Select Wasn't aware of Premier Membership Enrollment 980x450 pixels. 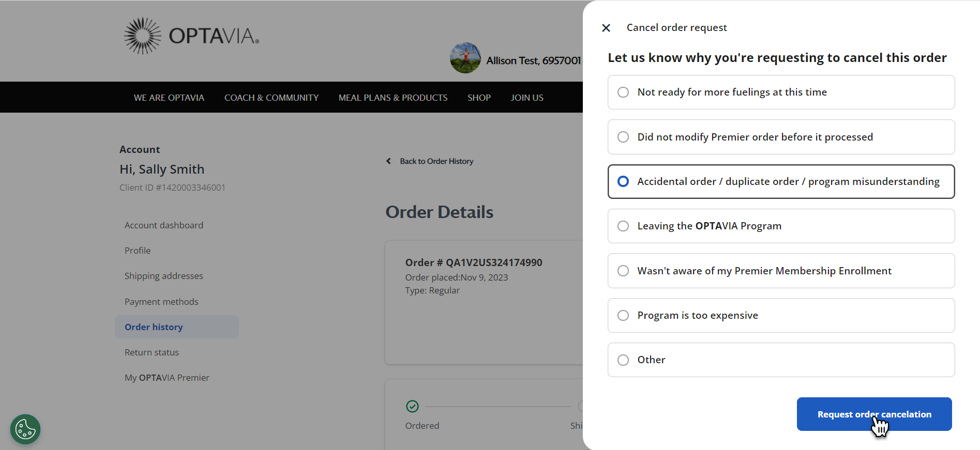pyautogui.click(x=623, y=270)
